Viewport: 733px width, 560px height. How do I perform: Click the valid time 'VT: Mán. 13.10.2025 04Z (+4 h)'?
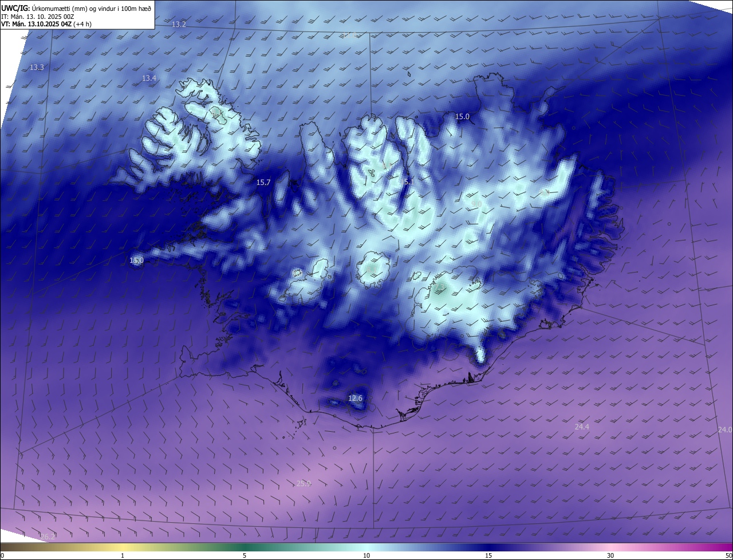46,24
